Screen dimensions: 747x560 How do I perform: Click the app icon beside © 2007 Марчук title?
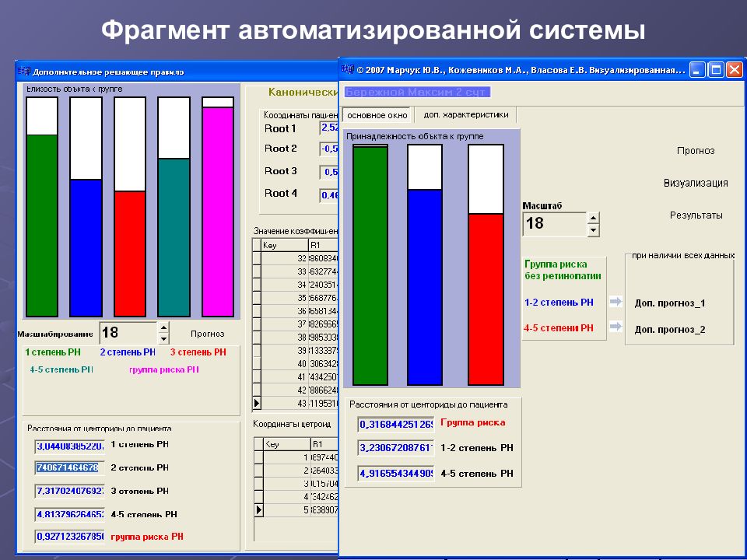pos(348,69)
